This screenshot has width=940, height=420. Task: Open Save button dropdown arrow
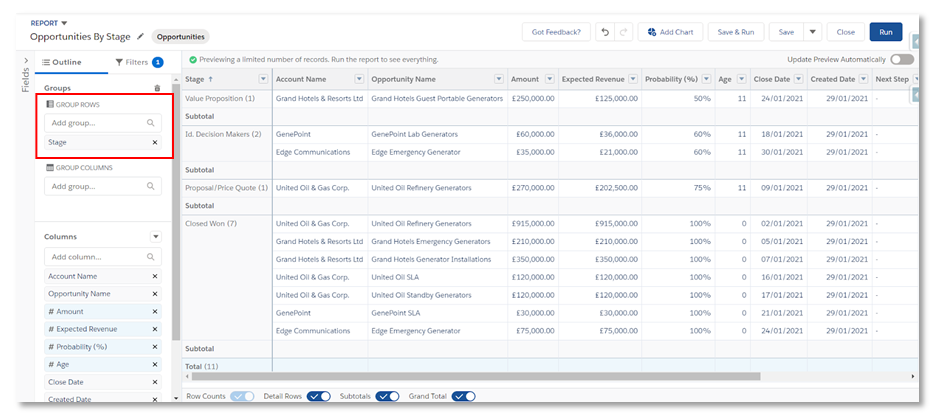(812, 32)
